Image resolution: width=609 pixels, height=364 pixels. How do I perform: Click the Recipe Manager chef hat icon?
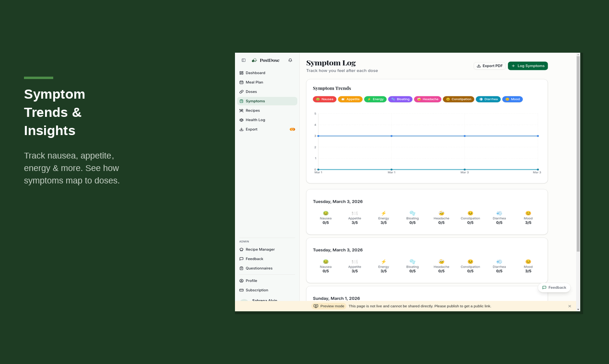click(241, 250)
